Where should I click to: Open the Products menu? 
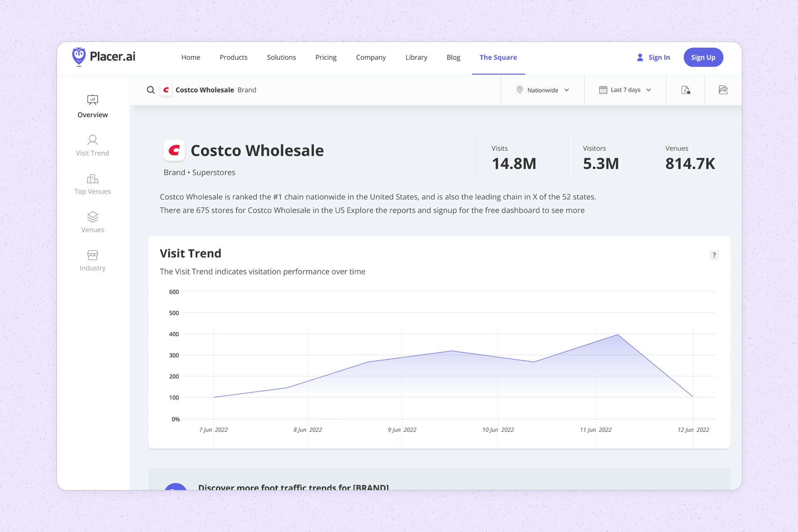point(234,57)
